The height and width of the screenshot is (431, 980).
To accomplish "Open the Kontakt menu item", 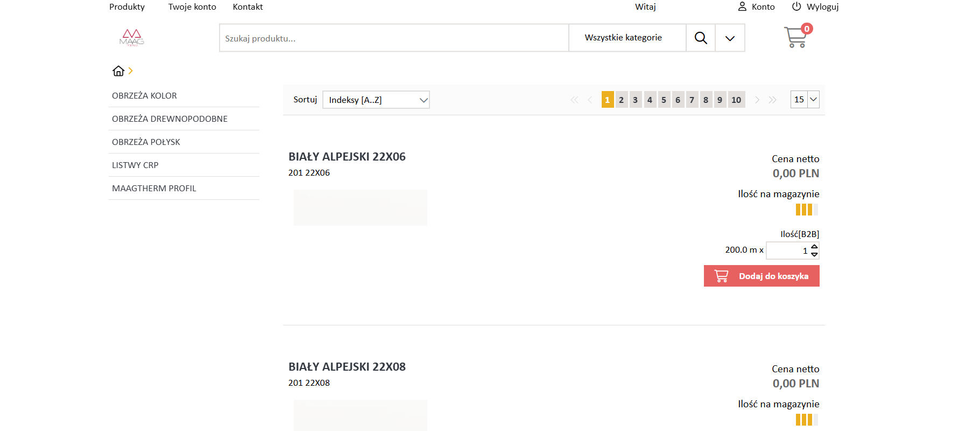I will point(248,7).
